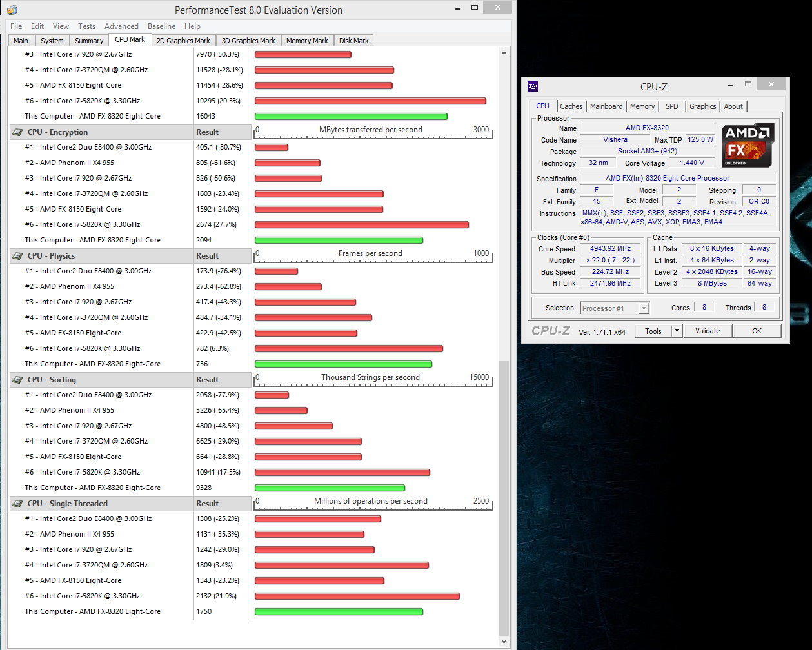Click the Max TDP 125.0 W field
Viewport: 812px width, 650px height.
point(700,139)
